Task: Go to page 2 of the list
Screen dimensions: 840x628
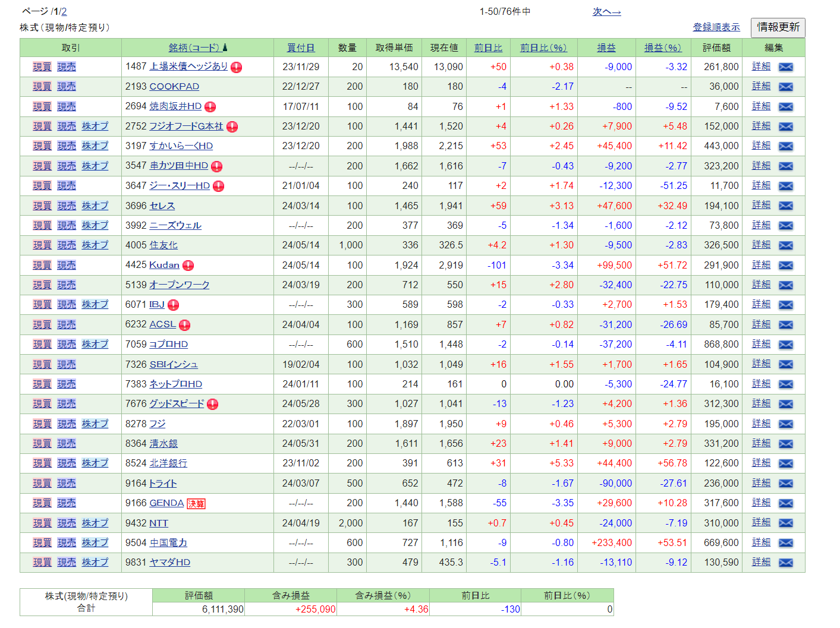Action: tap(64, 12)
